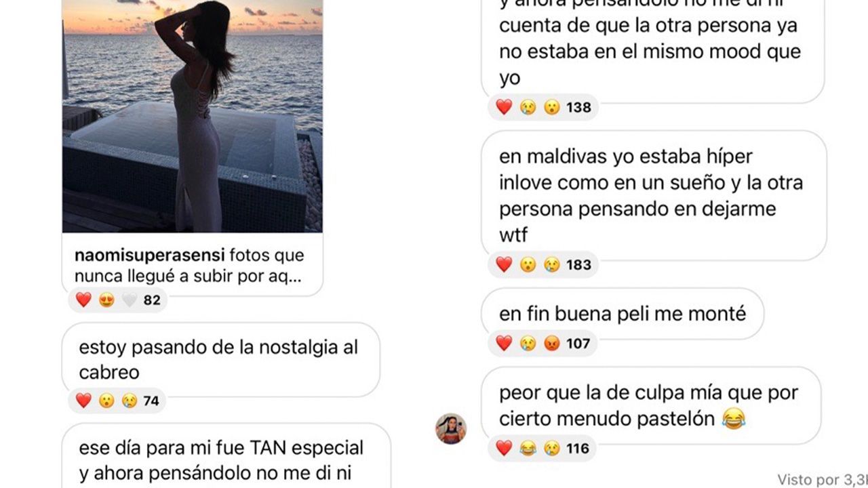Image resolution: width=868 pixels, height=488 pixels.
Task: Click crying emoji reaction beside 138
Action: pyautogui.click(x=528, y=107)
